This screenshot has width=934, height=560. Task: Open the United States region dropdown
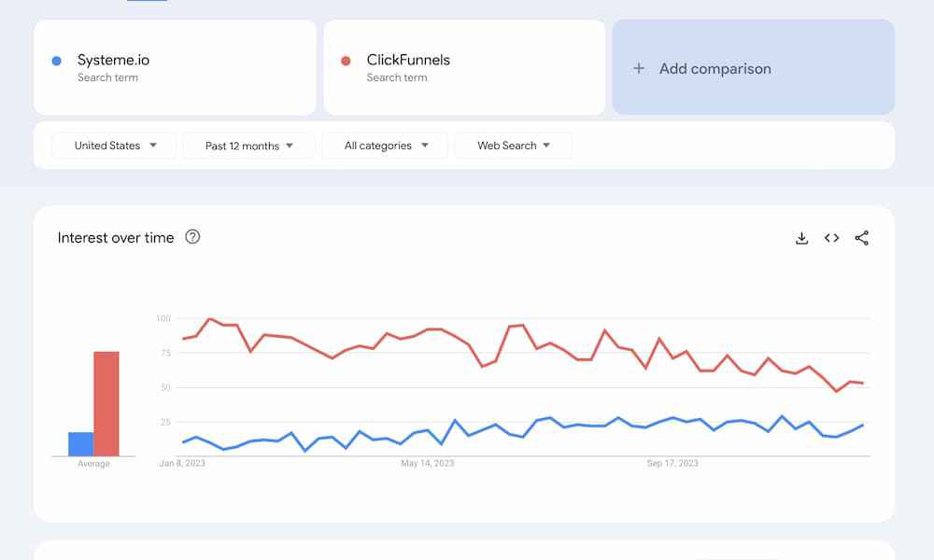(113, 146)
